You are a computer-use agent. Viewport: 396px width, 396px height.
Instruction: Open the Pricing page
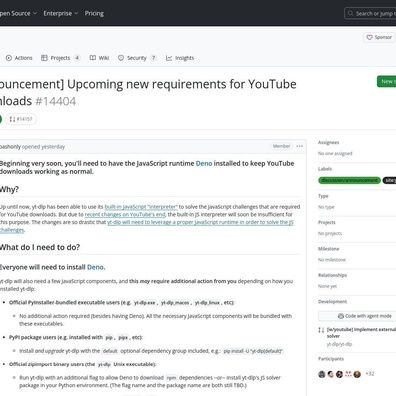click(x=94, y=13)
